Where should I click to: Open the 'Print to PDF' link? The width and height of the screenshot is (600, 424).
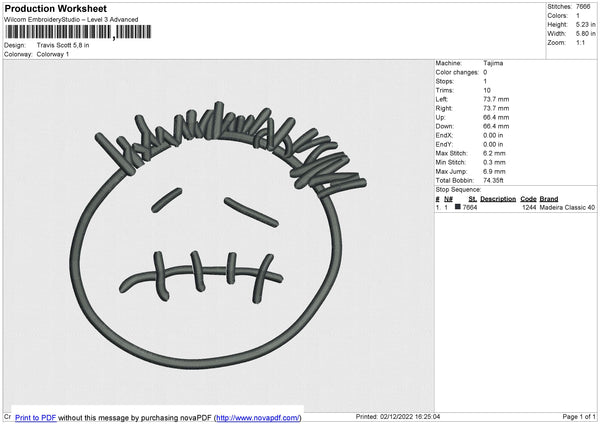pos(36,417)
